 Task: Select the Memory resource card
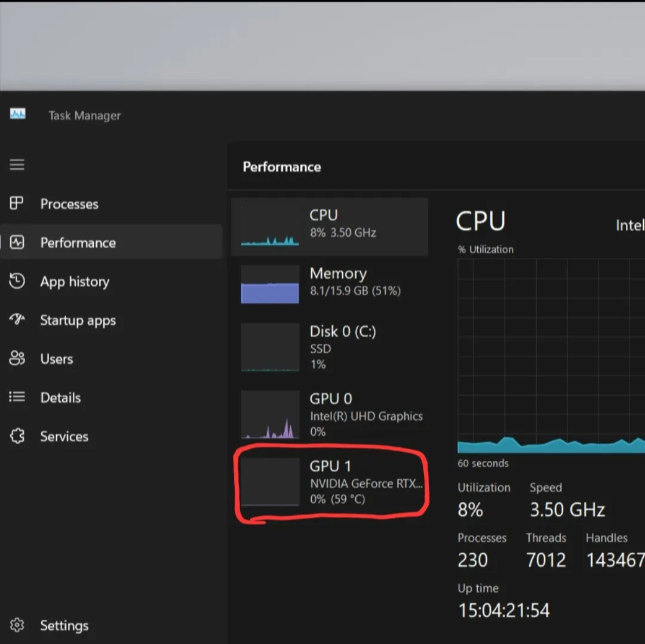coord(330,284)
